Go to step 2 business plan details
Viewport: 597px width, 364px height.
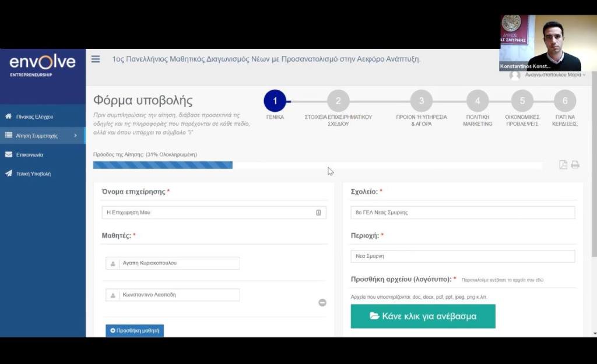click(338, 101)
